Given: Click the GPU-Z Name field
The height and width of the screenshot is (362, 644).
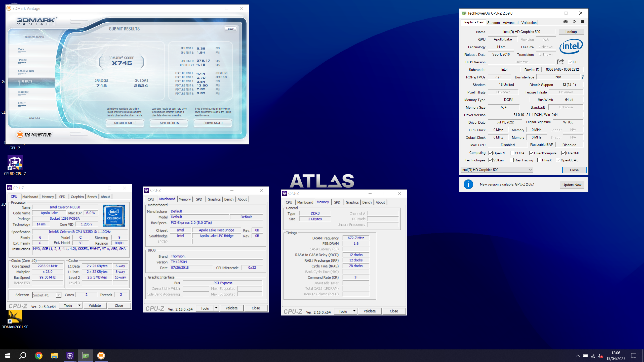Looking at the screenshot, I should [521, 32].
